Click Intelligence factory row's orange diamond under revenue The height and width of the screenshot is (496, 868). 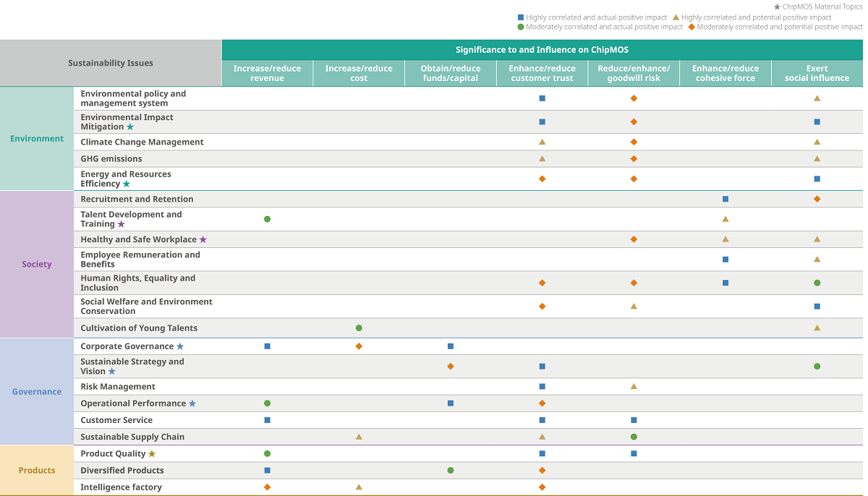coord(268,487)
